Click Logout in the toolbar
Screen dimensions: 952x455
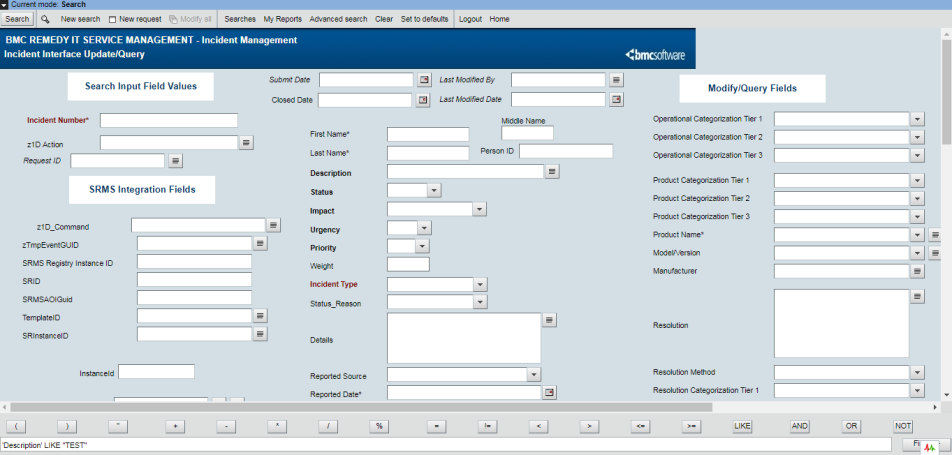coord(470,19)
